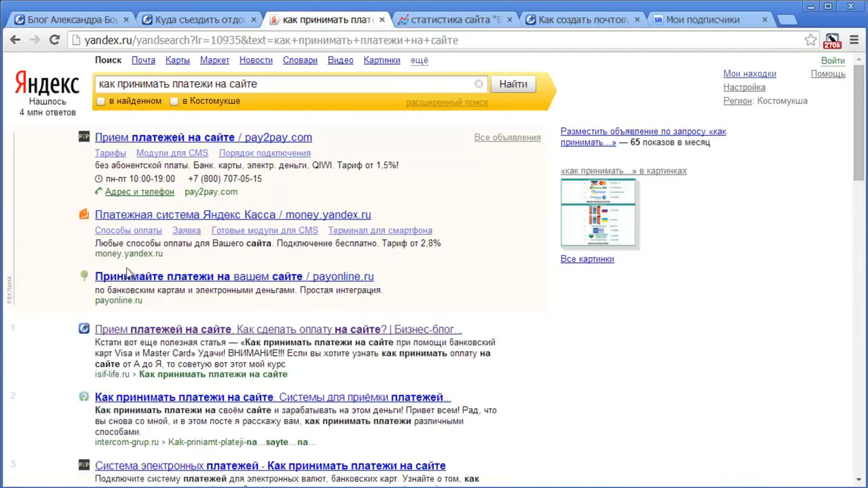
Task: Open the image search preview thumbnail
Action: [x=598, y=213]
